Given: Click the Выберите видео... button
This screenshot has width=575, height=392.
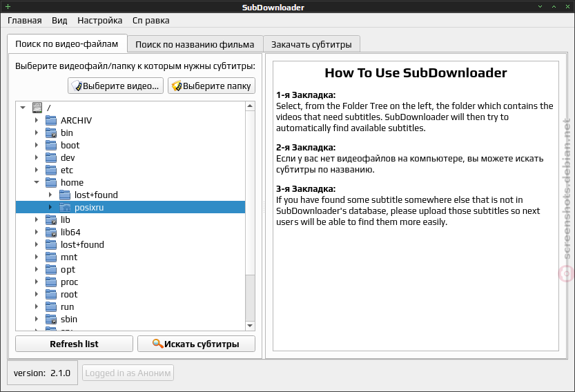Looking at the screenshot, I should pos(115,86).
